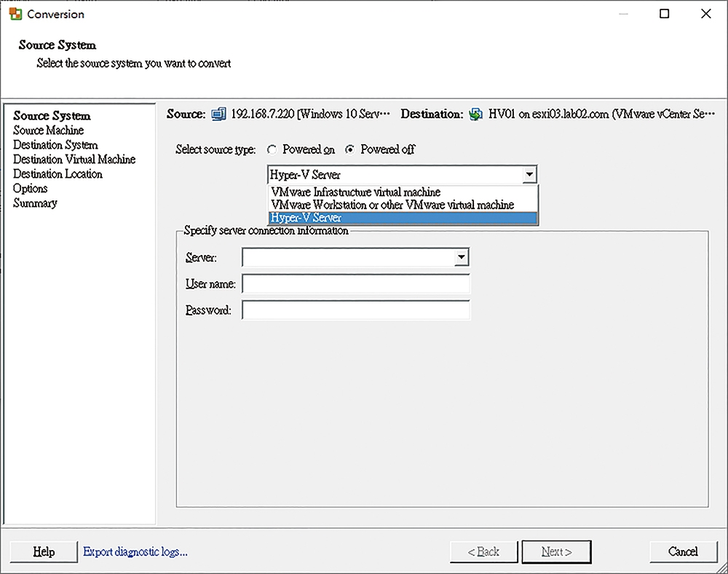
Task: Click the selected Hyper-V Server combo box text
Action: pyautogui.click(x=305, y=175)
